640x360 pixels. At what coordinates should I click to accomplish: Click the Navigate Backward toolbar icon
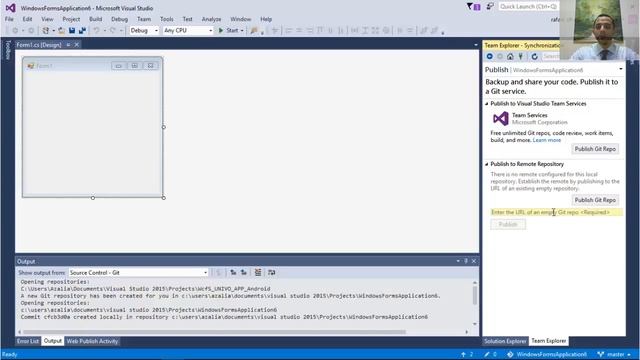(x=15, y=31)
